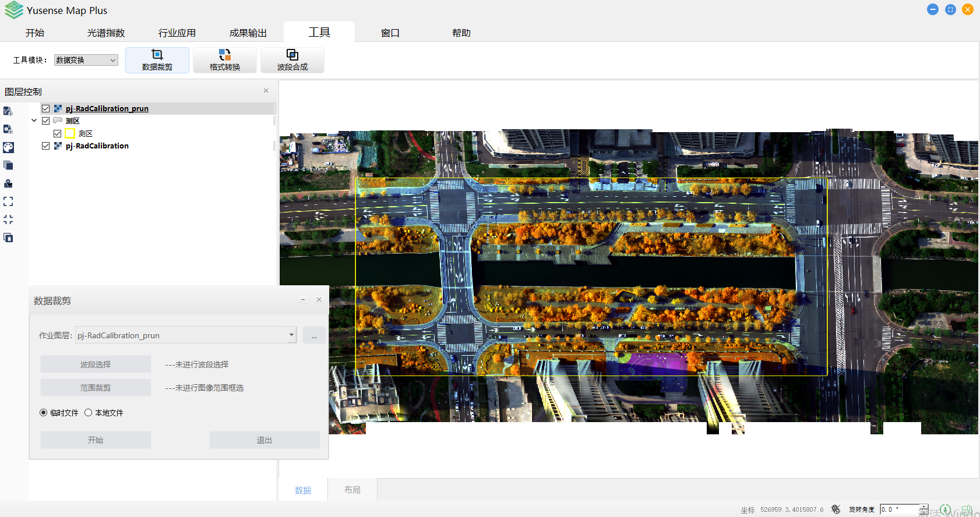Viewport: 980px width, 517px height.
Task: Select the 本地文件 radio button
Action: tap(89, 413)
